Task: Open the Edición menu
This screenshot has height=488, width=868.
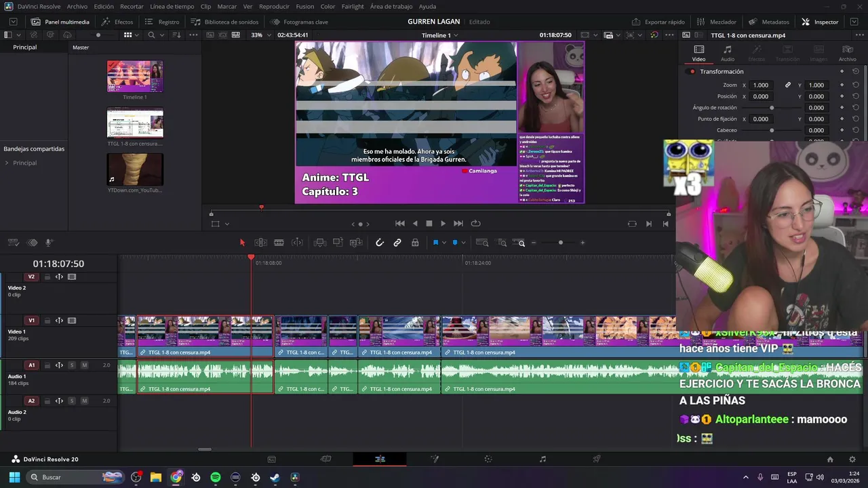Action: click(x=104, y=6)
